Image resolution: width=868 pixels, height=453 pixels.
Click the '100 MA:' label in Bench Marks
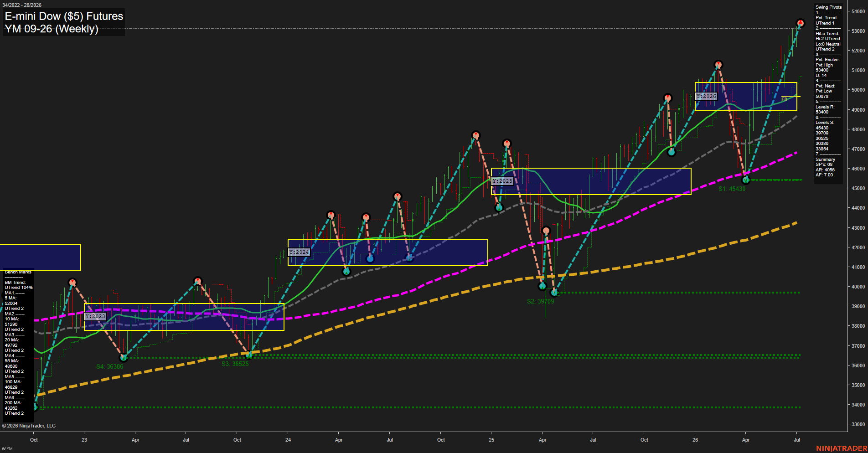13,382
